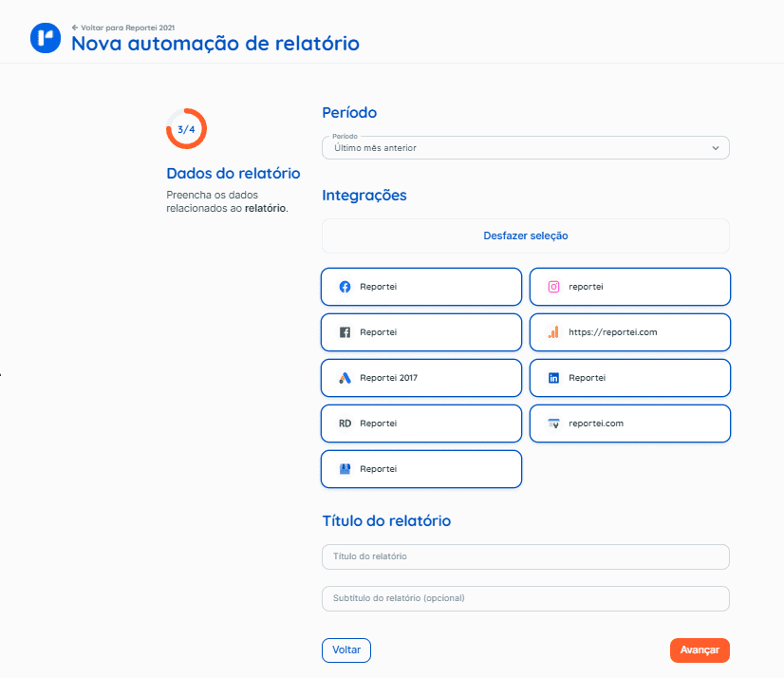This screenshot has height=678, width=784.
Task: Toggle the RD Reportei integration card
Action: [421, 424]
